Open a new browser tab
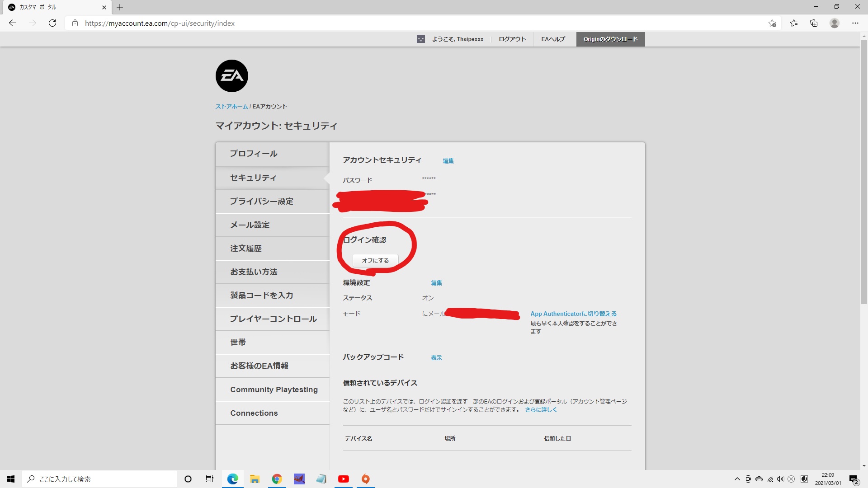The width and height of the screenshot is (868, 488). click(x=120, y=7)
